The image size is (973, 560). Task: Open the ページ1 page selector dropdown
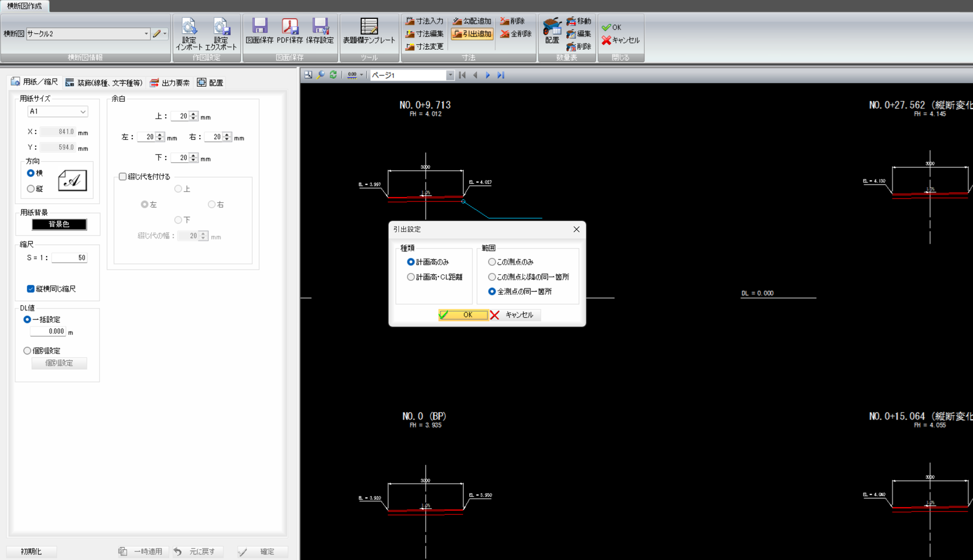click(x=450, y=75)
